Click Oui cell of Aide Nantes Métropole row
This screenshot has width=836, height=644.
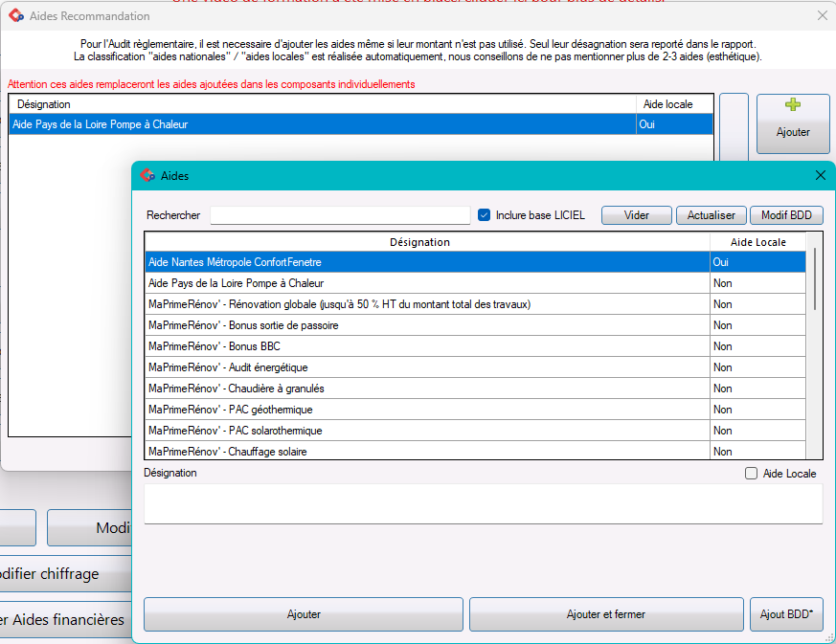click(757, 262)
